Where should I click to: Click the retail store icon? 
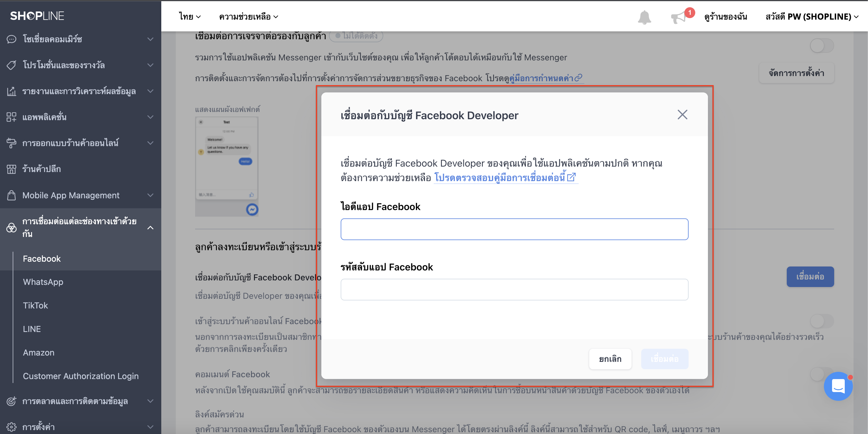click(x=11, y=169)
